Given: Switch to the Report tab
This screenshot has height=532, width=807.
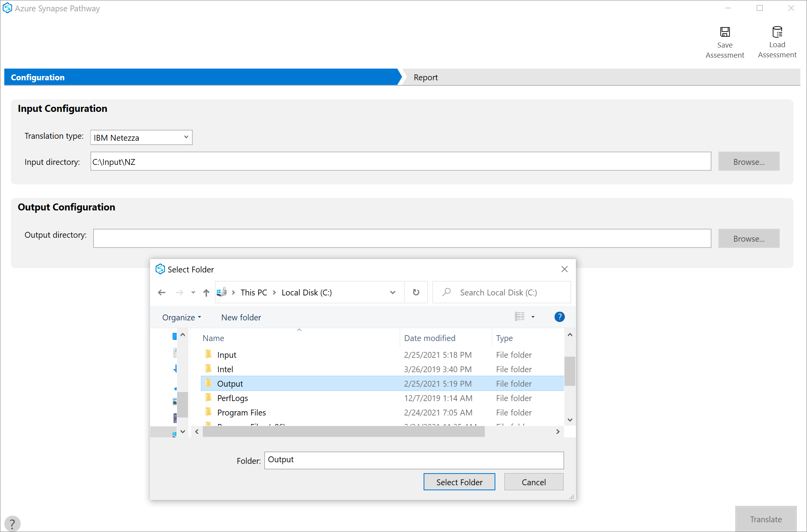Looking at the screenshot, I should click(x=426, y=77).
